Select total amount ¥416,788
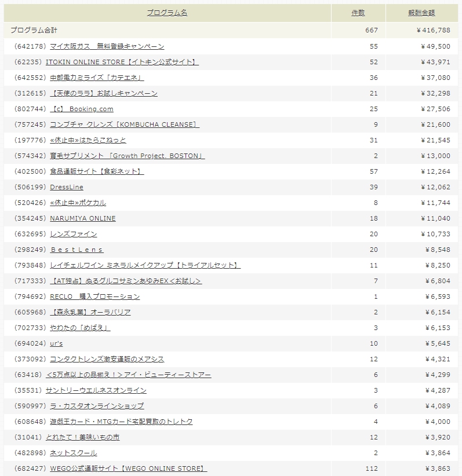The height and width of the screenshot is (476, 462). (x=434, y=30)
